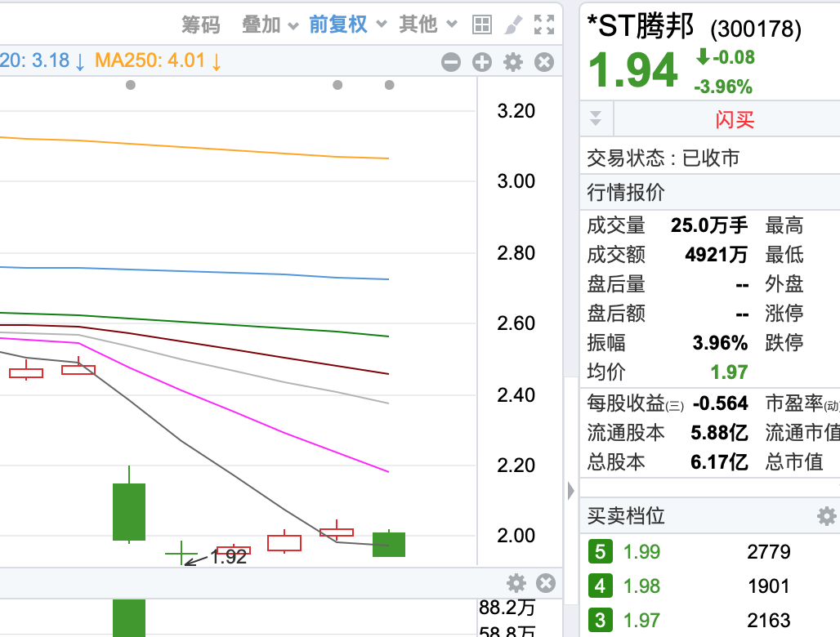Click the 1.92 low price annotation

(229, 557)
